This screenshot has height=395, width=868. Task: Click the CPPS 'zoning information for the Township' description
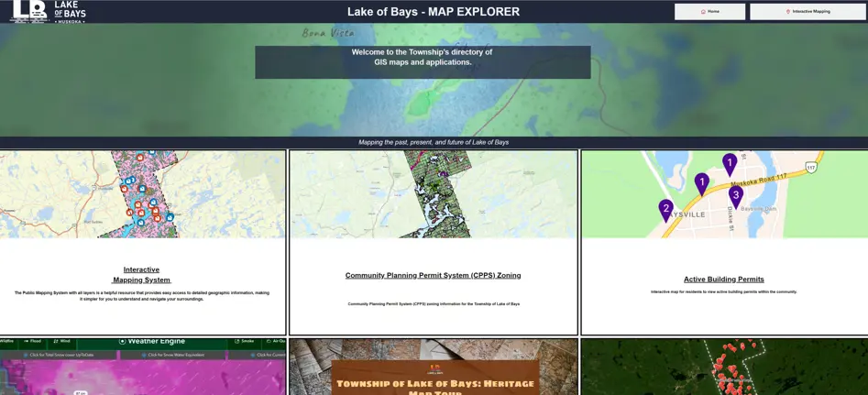point(434,303)
